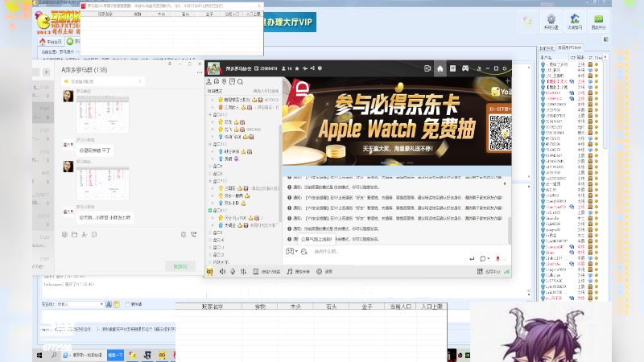Click the Apple Watch promotional banner
Viewport: 644px width, 362px height.
click(397, 121)
